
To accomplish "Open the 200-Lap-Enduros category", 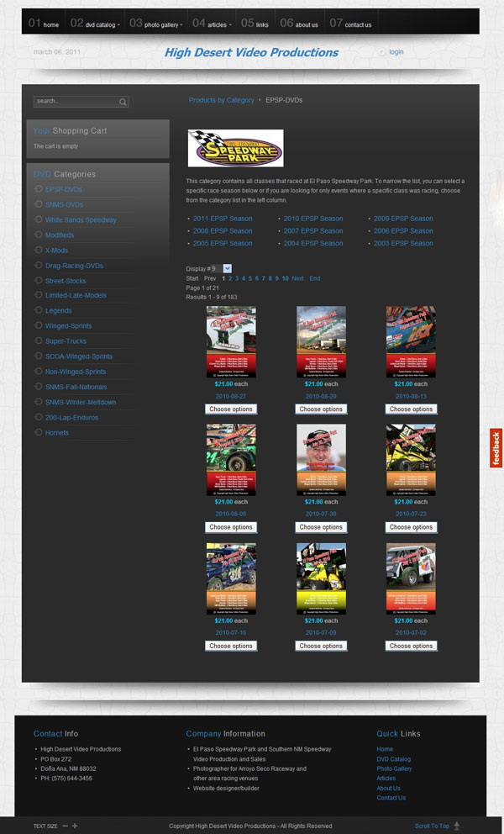I will point(71,418).
